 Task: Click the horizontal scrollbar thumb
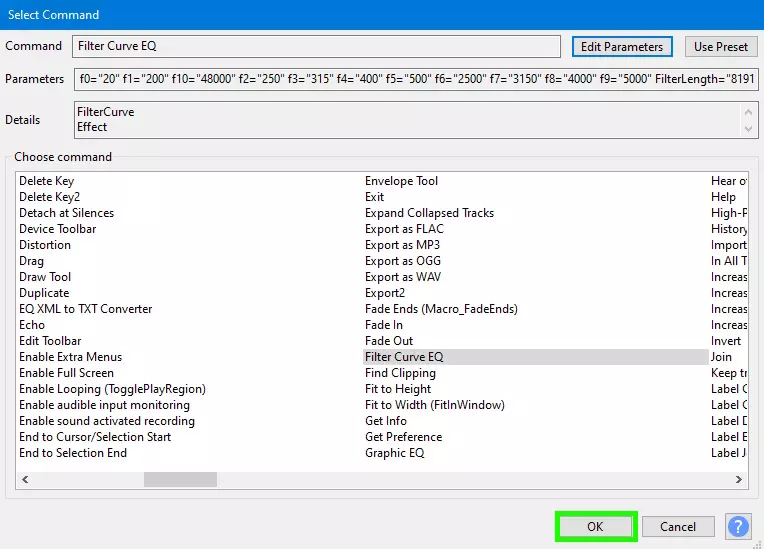point(180,479)
